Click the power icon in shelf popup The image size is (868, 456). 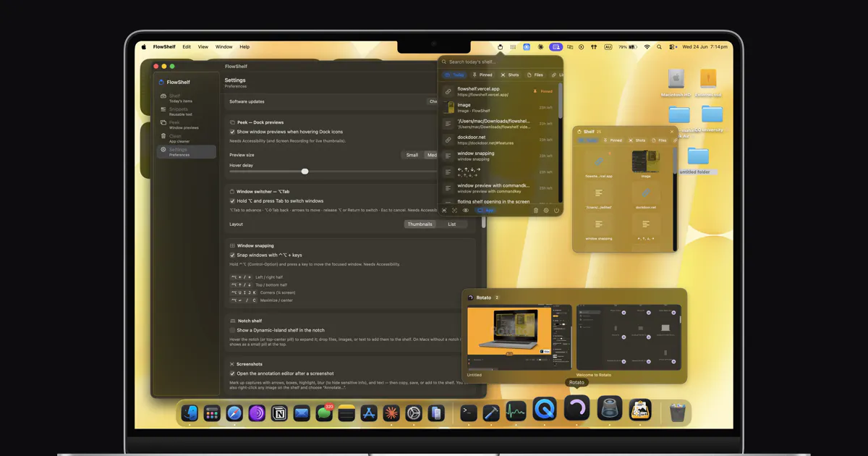point(556,211)
